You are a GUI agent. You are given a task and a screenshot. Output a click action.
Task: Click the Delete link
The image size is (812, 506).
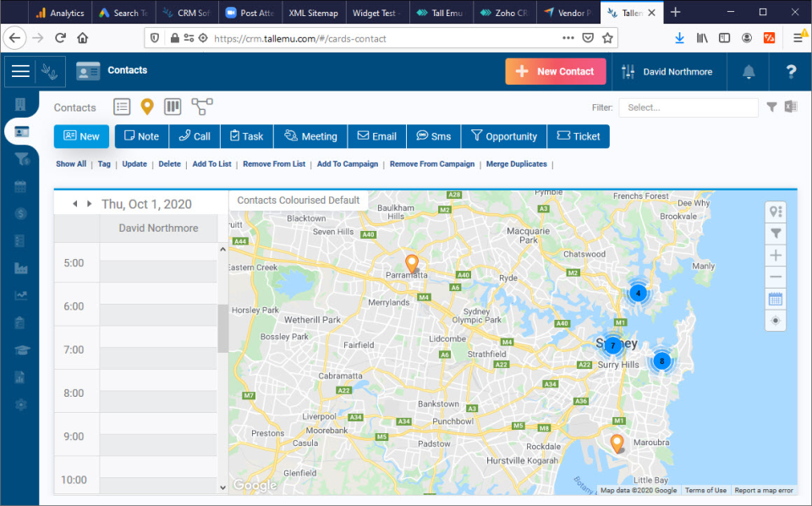point(169,163)
